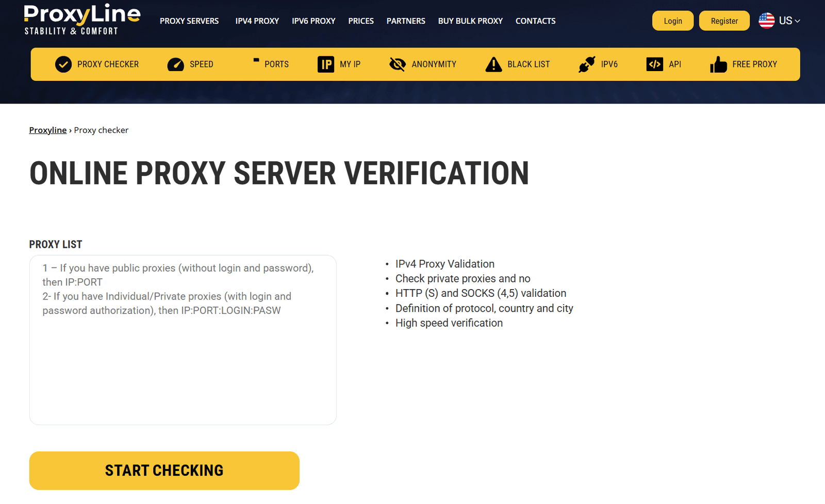825x504 pixels.
Task: Select the Proxy Checker toolbar label
Action: coord(108,64)
